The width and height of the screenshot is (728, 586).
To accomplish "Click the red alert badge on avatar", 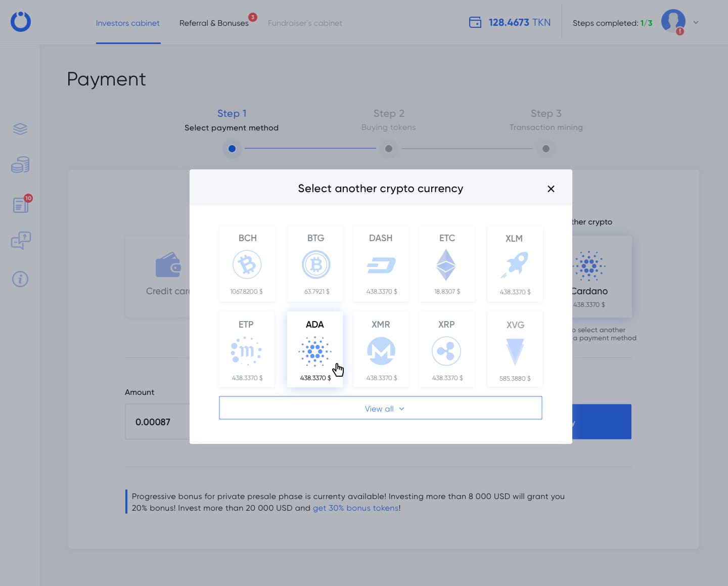I will [x=680, y=31].
